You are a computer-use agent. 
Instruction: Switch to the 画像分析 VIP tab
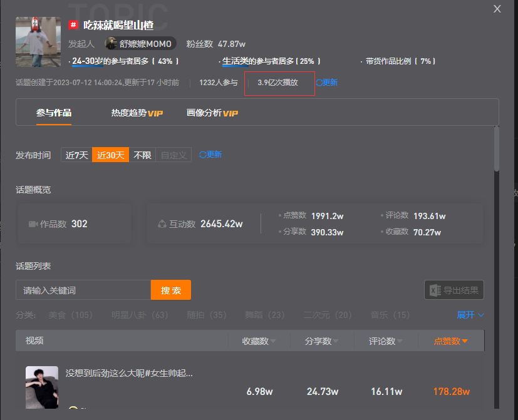(212, 113)
